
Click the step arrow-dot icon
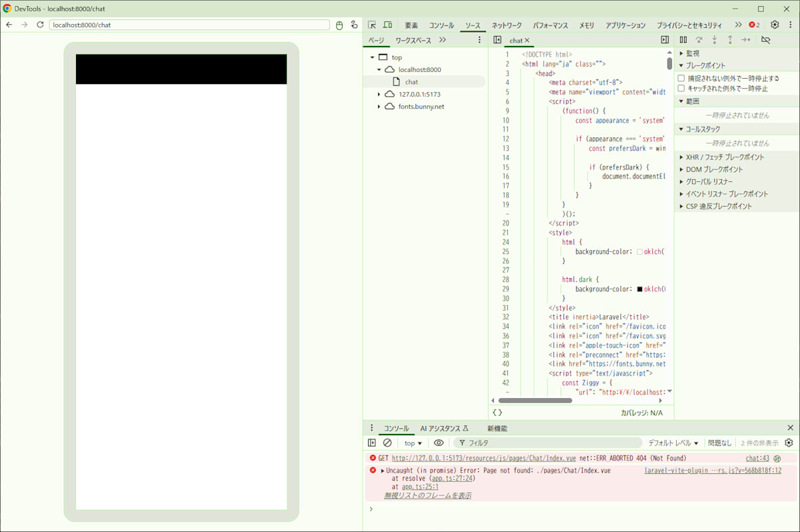tap(746, 40)
